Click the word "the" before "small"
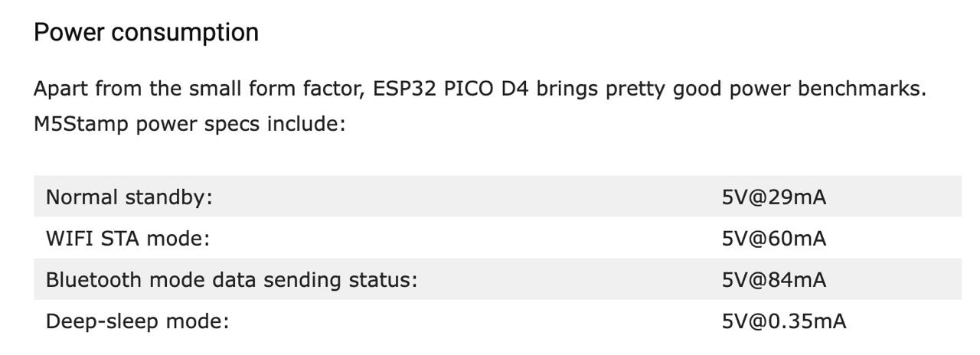Image resolution: width=980 pixels, height=355 pixels. [165, 89]
